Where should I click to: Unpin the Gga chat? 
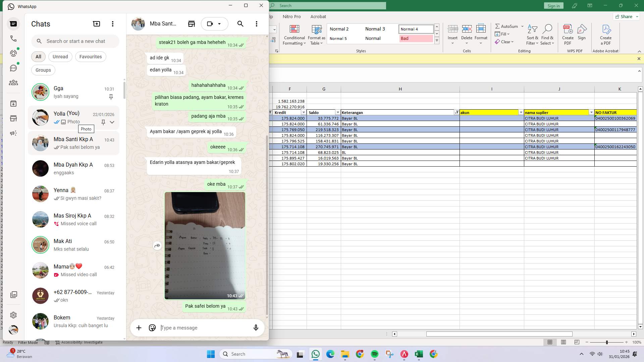111,97
